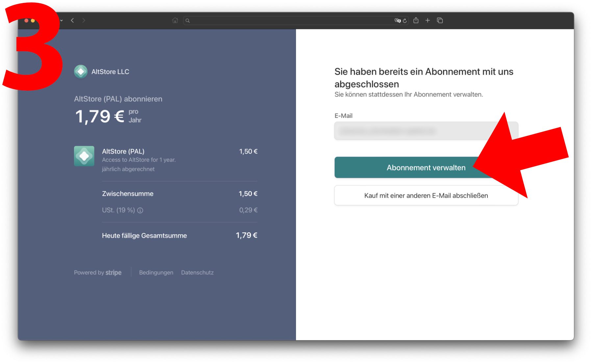Open the Share sheet icon
Image resolution: width=592 pixels, height=364 pixels.
click(416, 20)
